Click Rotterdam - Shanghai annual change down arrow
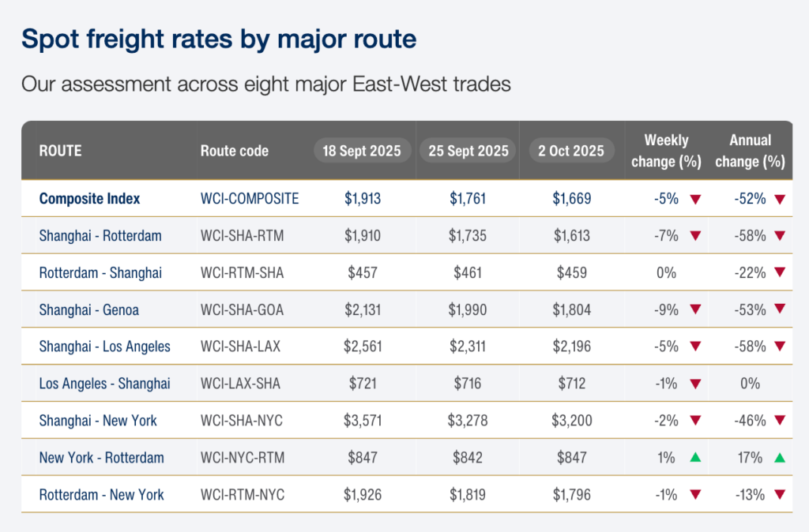Viewport: 809px width, 532px height. pos(780,273)
